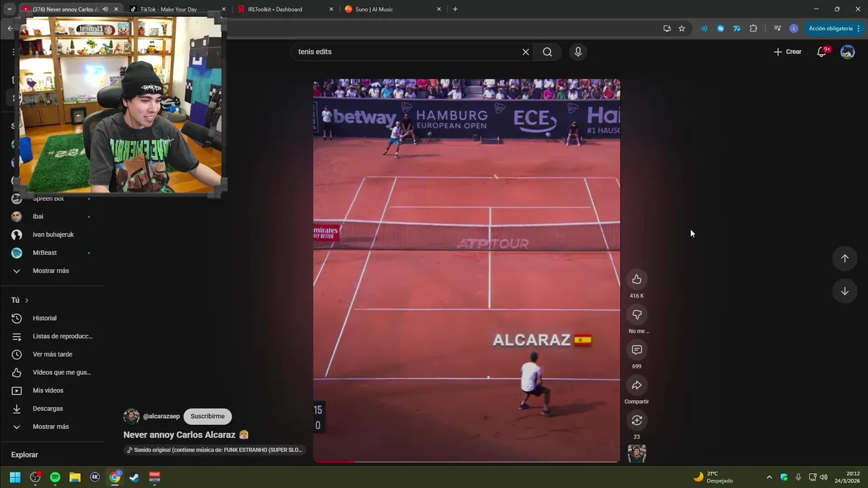Subscribe with the Suscribirme button
The width and height of the screenshot is (868, 488).
[x=208, y=416]
